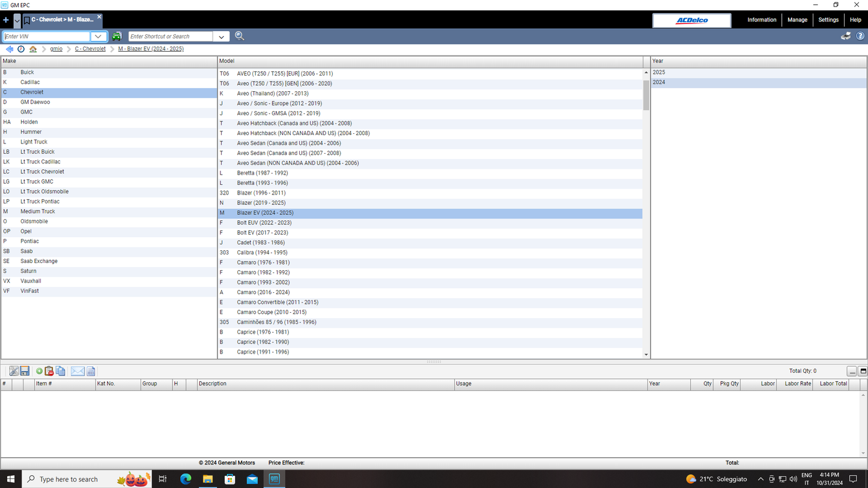Viewport: 868px width, 488px height.
Task: Select Opel in the Make list
Action: pyautogui.click(x=109, y=231)
